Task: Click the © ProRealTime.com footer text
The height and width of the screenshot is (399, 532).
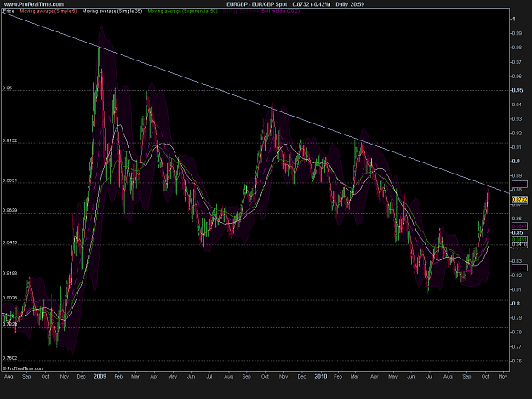Action: pos(23,368)
